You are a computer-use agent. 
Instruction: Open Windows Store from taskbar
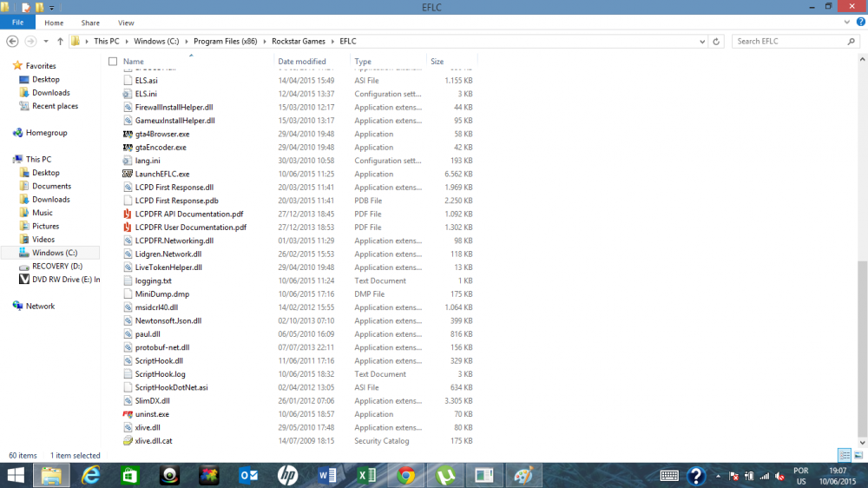129,475
